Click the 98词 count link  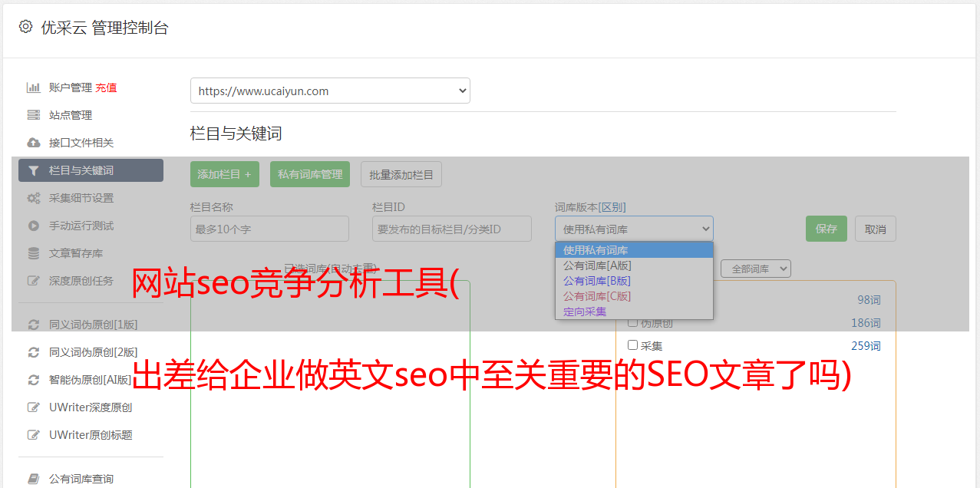(869, 300)
